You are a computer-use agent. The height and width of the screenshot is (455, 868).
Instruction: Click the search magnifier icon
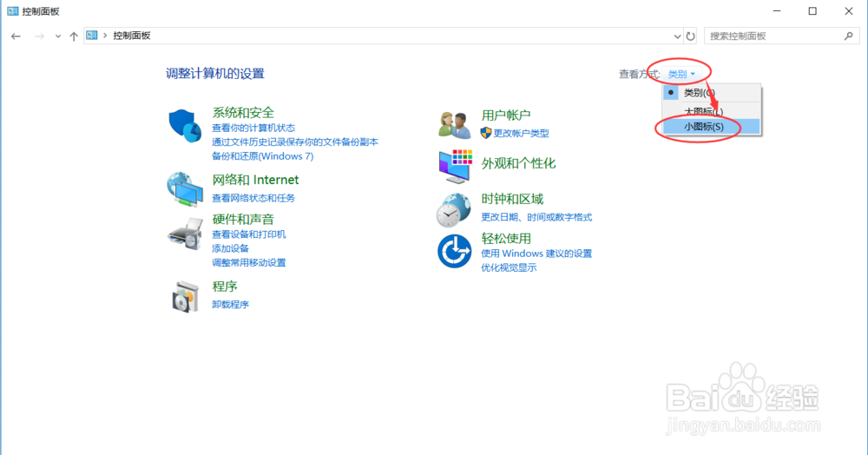[849, 36]
